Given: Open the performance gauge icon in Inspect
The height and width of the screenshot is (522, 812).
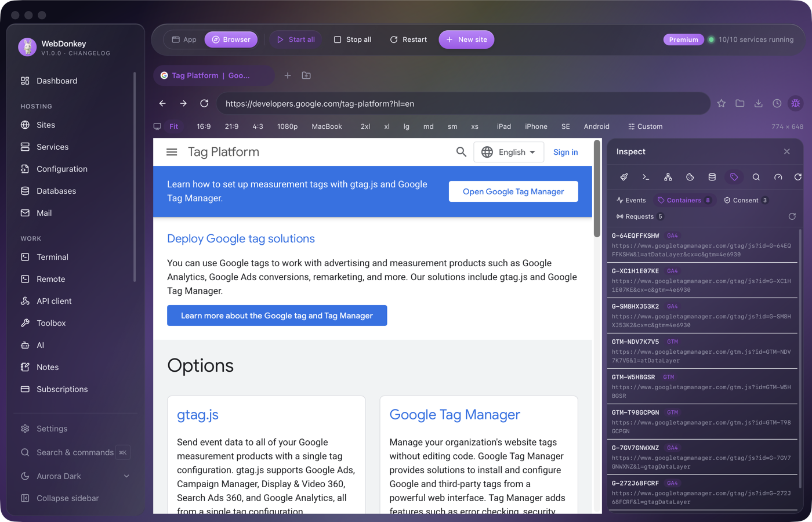Looking at the screenshot, I should [778, 177].
